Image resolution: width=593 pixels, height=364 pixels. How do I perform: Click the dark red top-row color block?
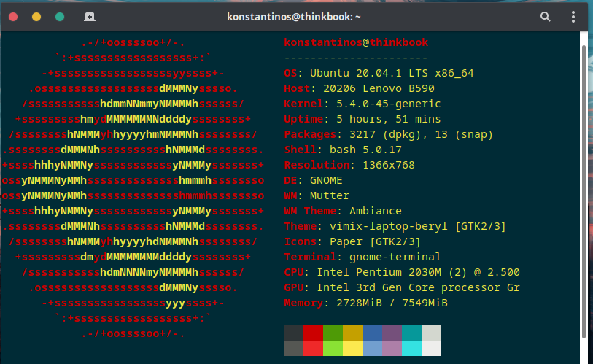click(313, 333)
